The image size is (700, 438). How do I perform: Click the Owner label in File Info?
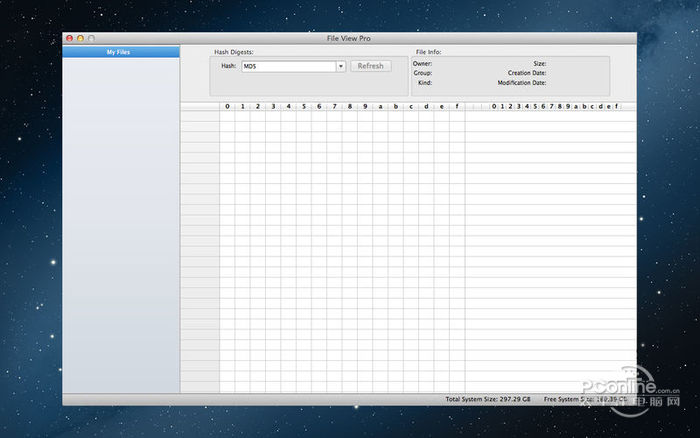click(422, 63)
